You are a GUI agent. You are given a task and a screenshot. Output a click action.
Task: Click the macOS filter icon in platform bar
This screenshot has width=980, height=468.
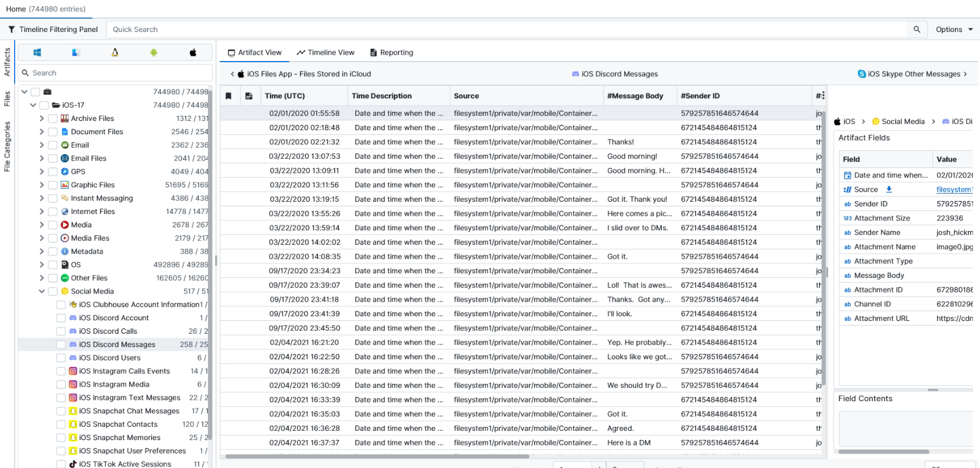coord(76,52)
